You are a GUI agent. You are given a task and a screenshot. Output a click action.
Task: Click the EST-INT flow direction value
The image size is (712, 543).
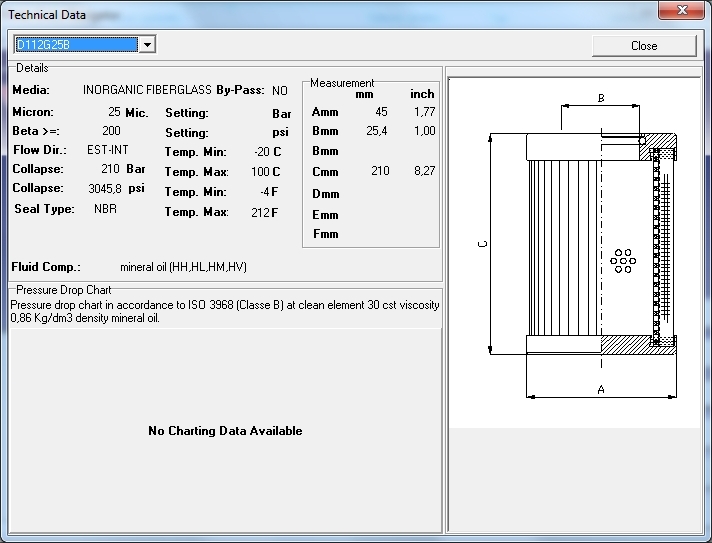(108, 150)
